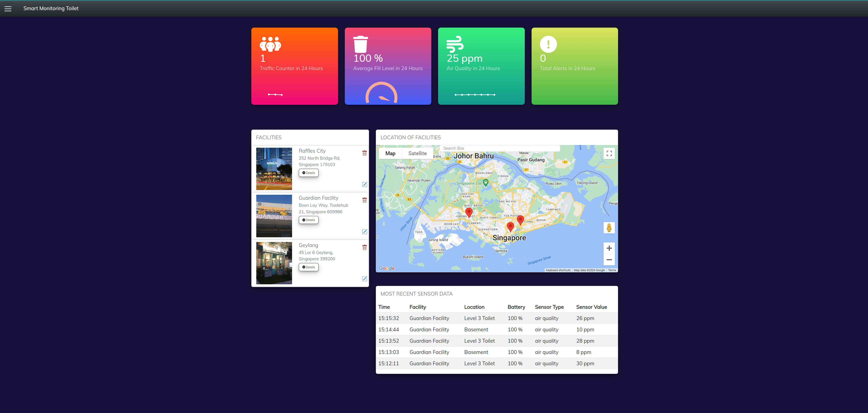Select the 15:13:52 sensor row time

388,341
